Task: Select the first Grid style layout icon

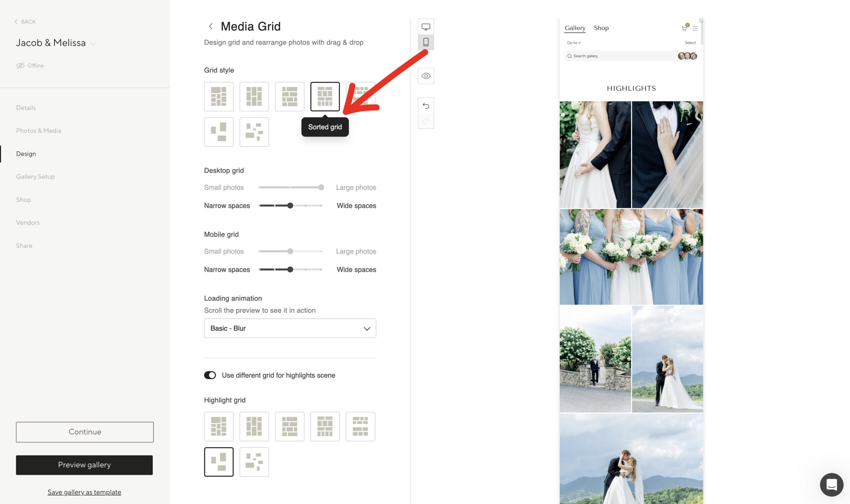Action: point(218,97)
